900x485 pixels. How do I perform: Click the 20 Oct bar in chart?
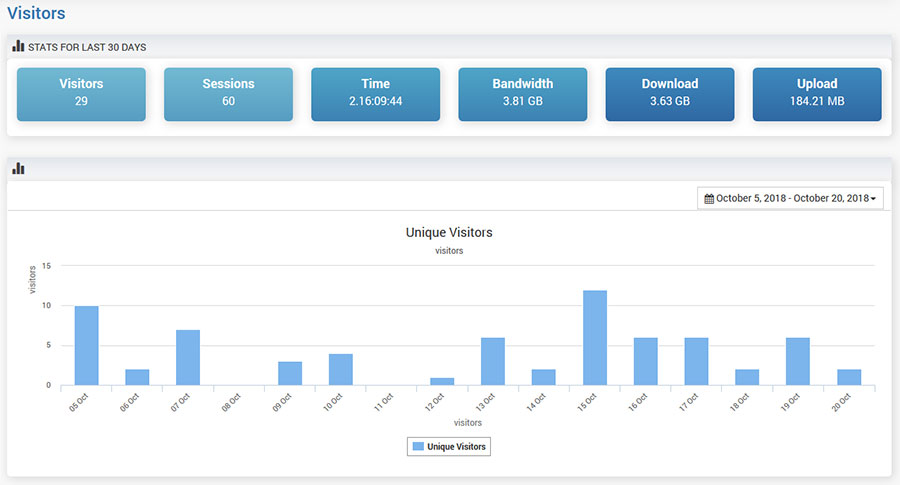pos(849,377)
